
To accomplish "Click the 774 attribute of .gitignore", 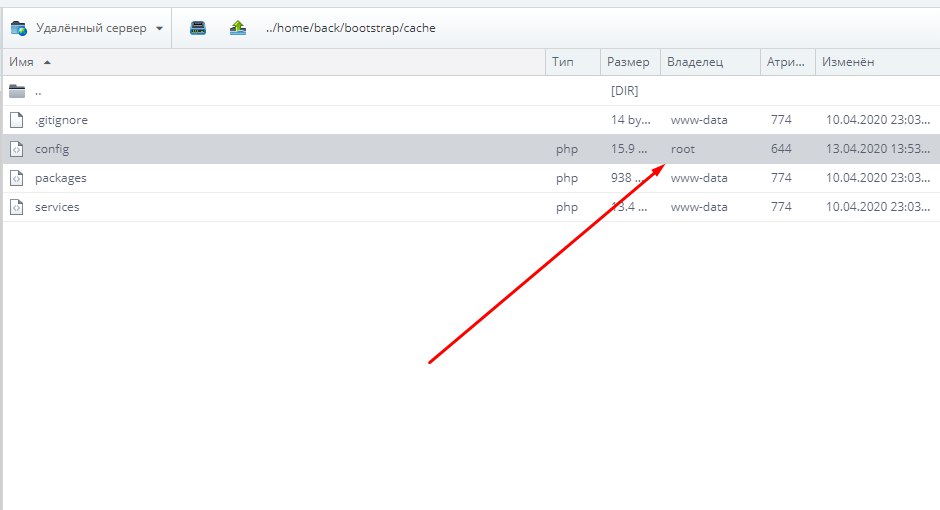I will 781,120.
